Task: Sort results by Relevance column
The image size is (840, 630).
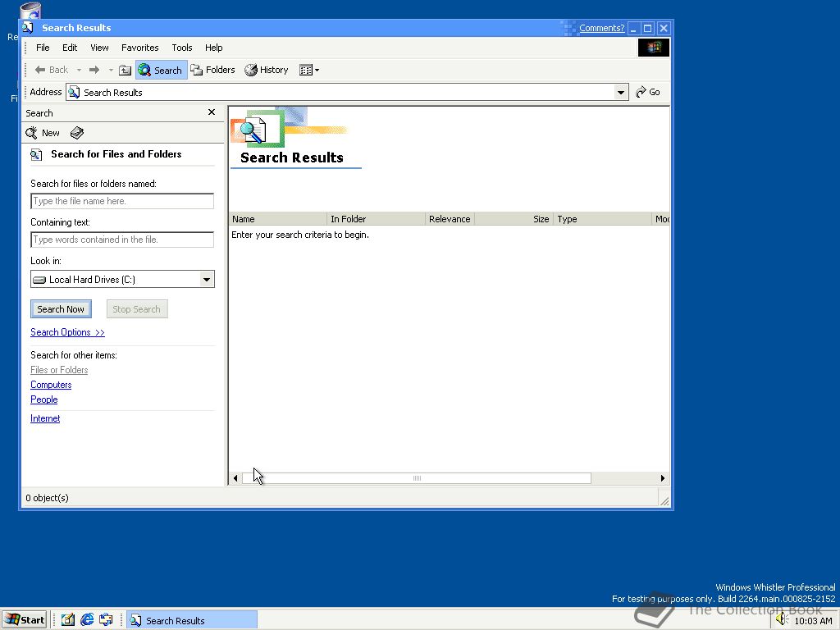Action: tap(450, 219)
